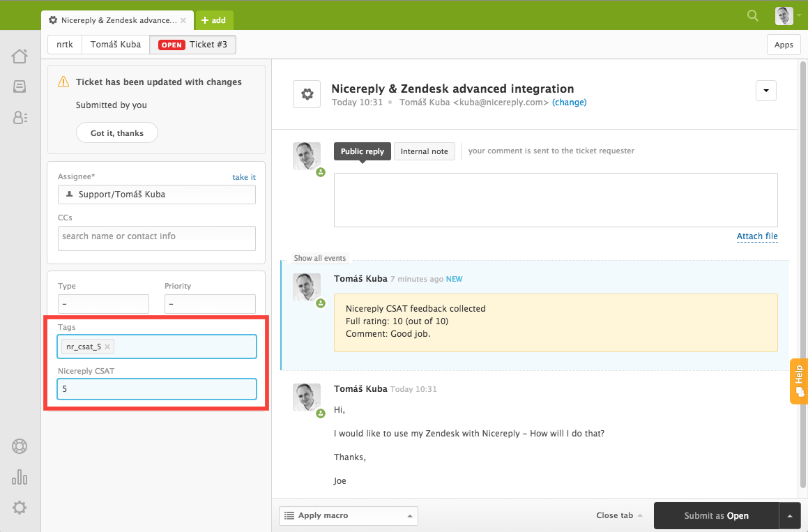Viewport: 808px width, 532px height.
Task: Remove the nr_csat_5 tag
Action: [x=107, y=347]
